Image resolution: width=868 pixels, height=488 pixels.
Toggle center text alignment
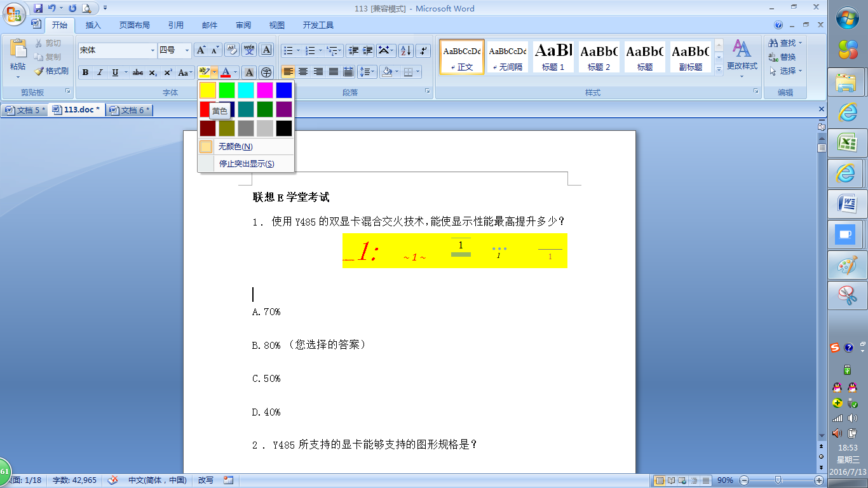303,72
